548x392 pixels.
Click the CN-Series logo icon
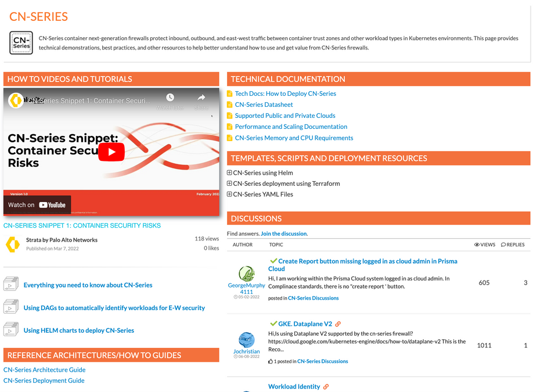pyautogui.click(x=21, y=43)
